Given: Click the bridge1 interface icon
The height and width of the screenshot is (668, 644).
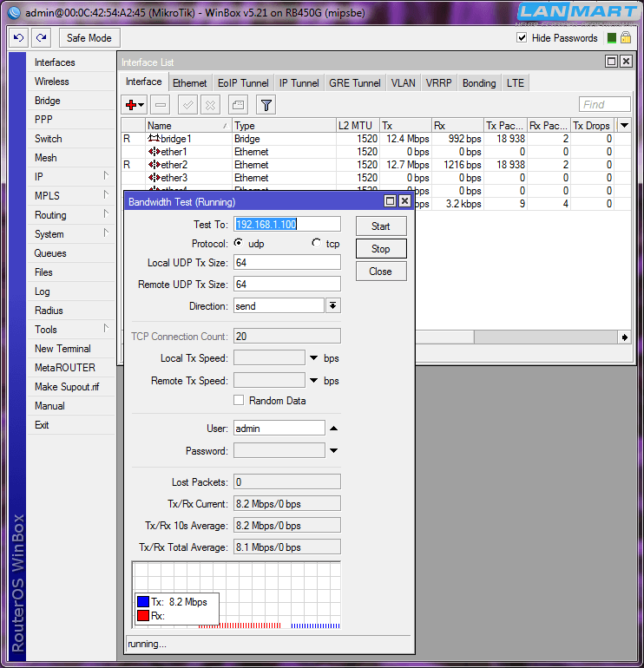Looking at the screenshot, I should (154, 139).
